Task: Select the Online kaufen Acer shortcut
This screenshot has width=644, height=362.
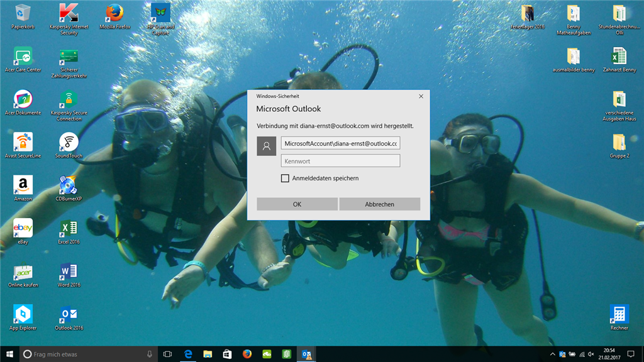Action: click(23, 275)
